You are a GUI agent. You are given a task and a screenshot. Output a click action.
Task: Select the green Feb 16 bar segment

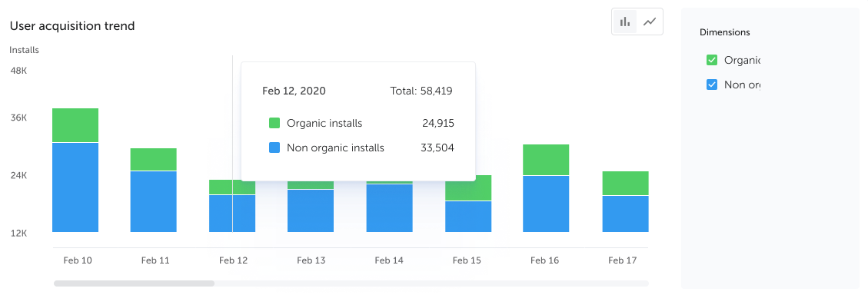[546, 160]
